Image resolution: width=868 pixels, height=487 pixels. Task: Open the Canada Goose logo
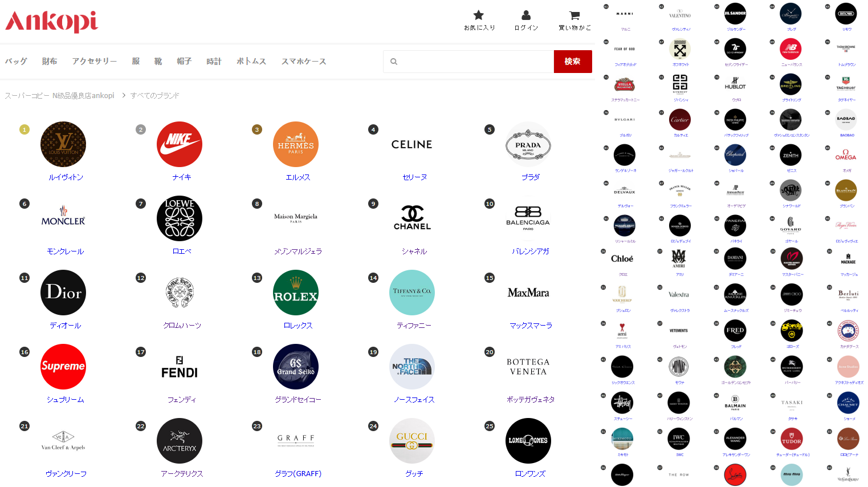pos(848,330)
